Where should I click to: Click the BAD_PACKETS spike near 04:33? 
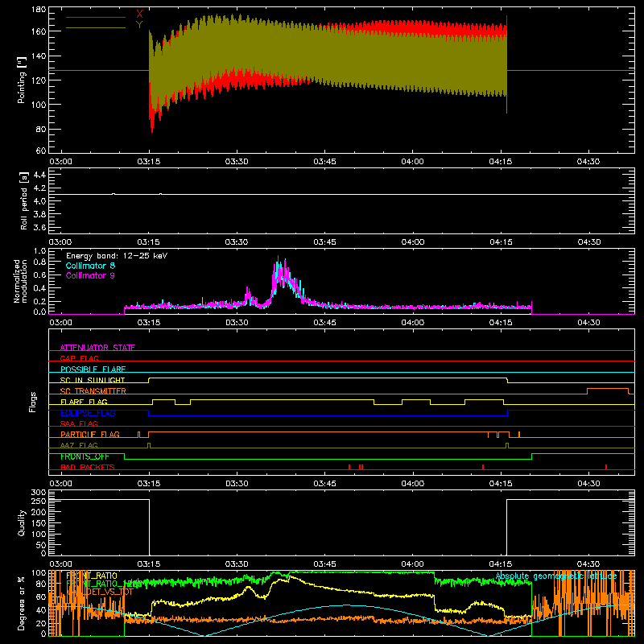(606, 467)
